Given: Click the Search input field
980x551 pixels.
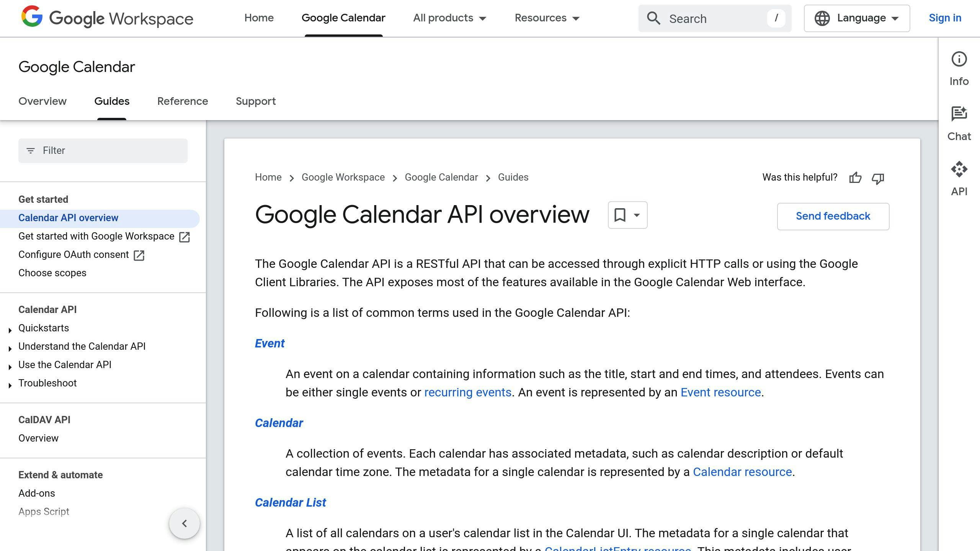Looking at the screenshot, I should click(714, 18).
